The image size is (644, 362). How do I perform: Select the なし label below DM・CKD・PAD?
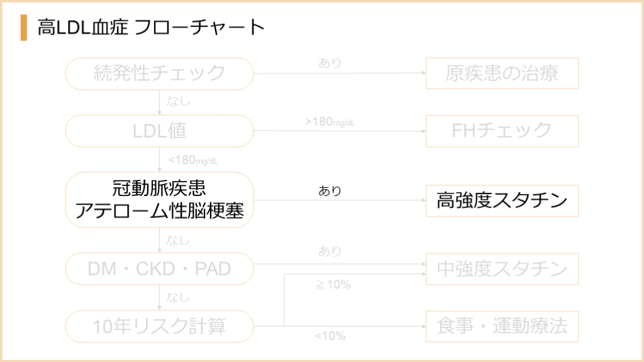(178, 297)
